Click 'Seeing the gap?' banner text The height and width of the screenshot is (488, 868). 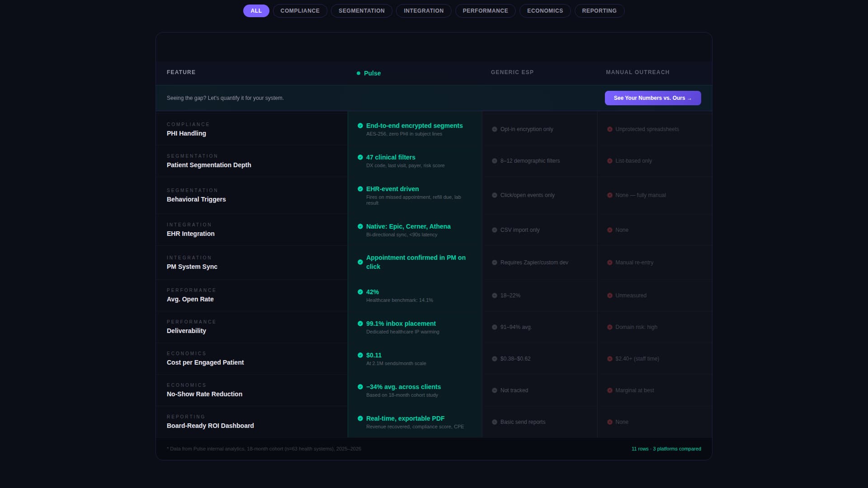[225, 98]
